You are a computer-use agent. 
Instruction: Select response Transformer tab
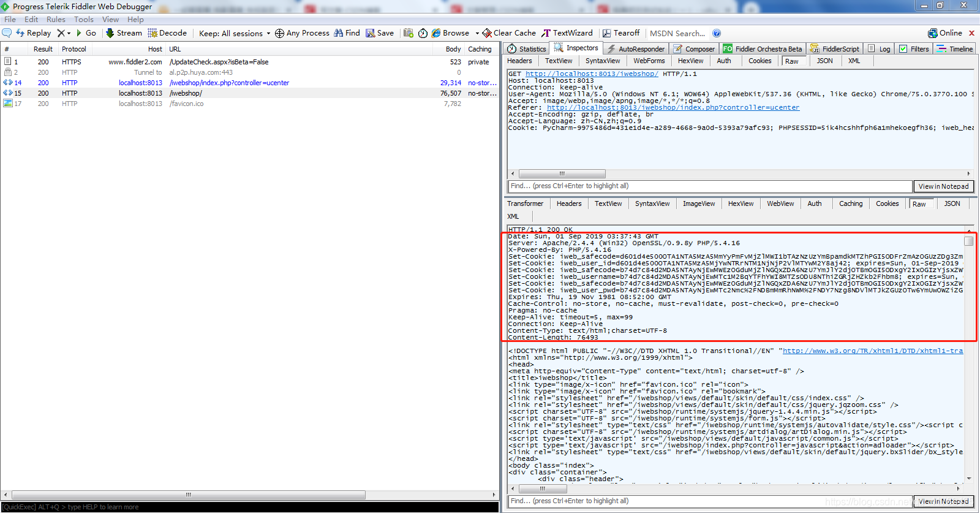(x=525, y=203)
